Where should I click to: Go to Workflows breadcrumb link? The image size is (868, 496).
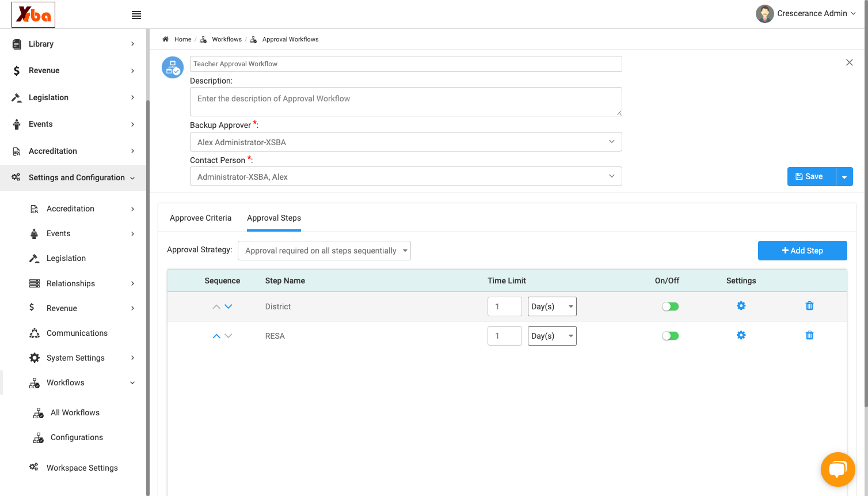pyautogui.click(x=226, y=39)
